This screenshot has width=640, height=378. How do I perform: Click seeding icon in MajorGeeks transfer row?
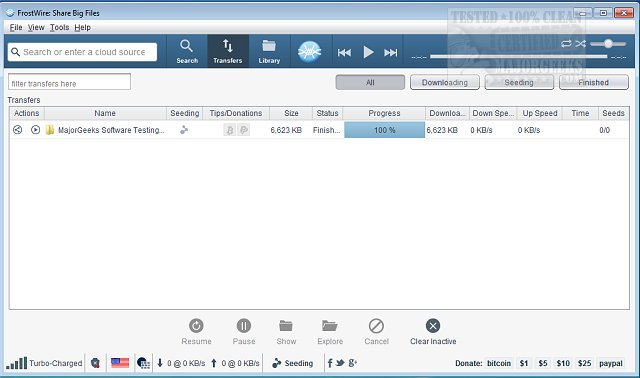(x=184, y=130)
